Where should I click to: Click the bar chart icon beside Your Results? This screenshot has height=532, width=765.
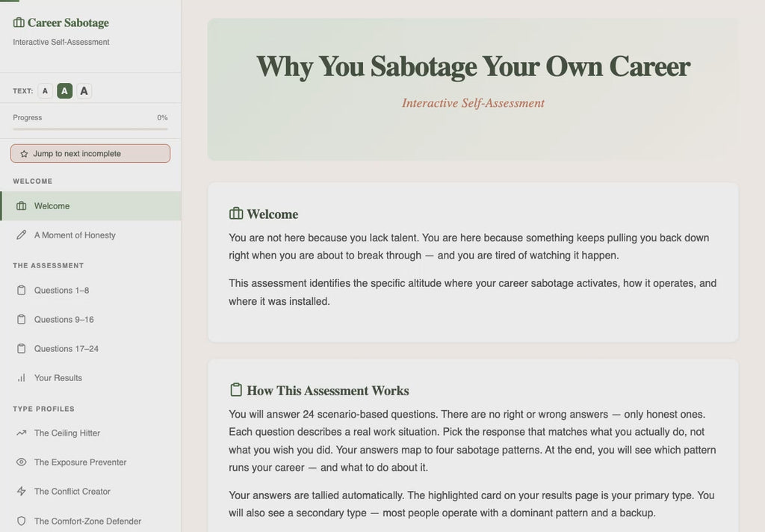pos(22,378)
